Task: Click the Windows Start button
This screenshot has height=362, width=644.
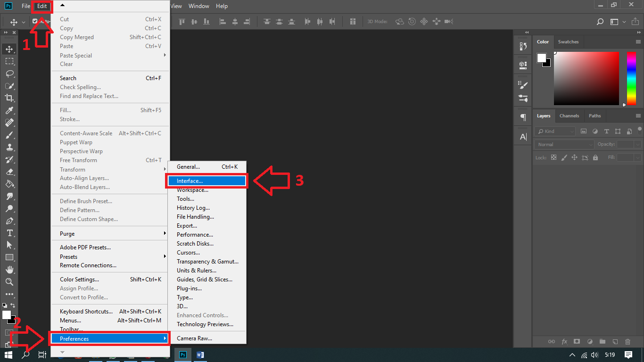Action: coord(8,354)
